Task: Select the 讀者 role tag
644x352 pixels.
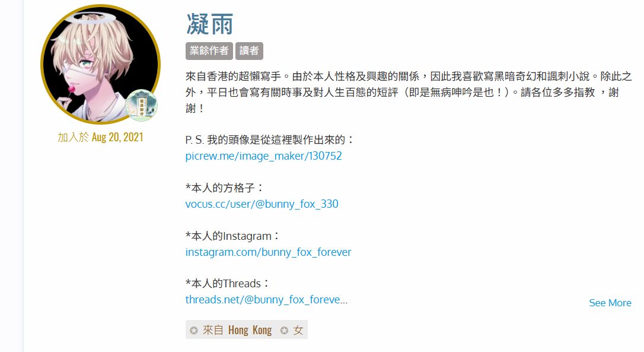Action: click(x=249, y=51)
